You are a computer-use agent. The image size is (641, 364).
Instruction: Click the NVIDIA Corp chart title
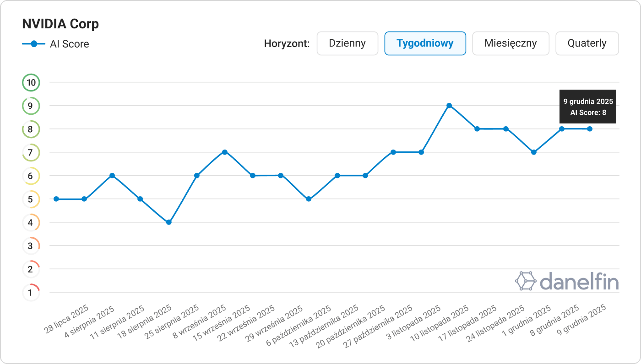pos(60,24)
